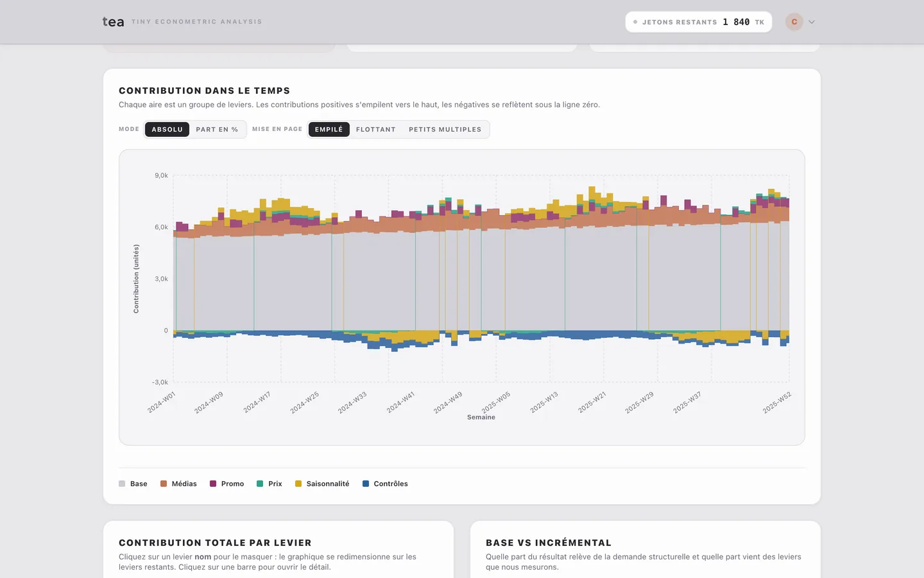Switch layout to Petits multiples
924x578 pixels.
pyautogui.click(x=445, y=129)
